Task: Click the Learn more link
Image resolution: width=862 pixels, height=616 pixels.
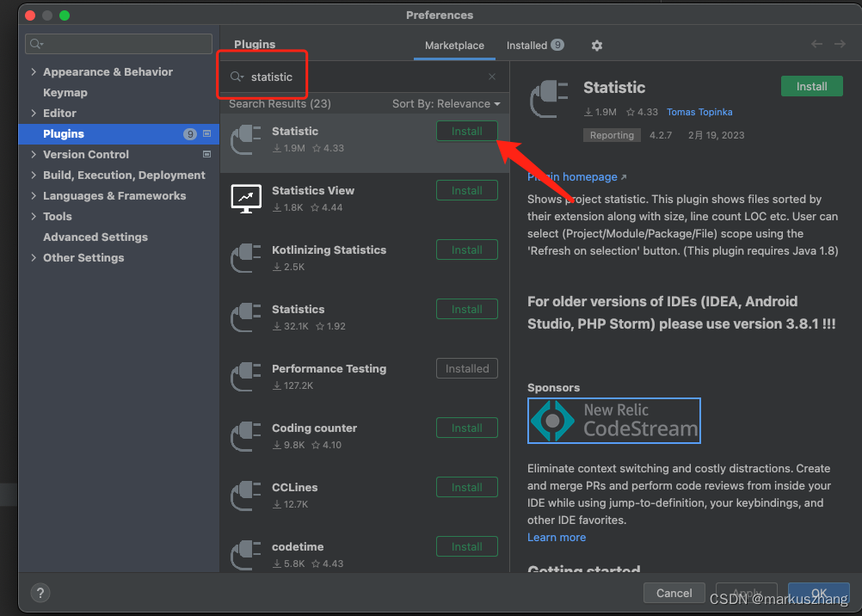Action: click(x=557, y=538)
